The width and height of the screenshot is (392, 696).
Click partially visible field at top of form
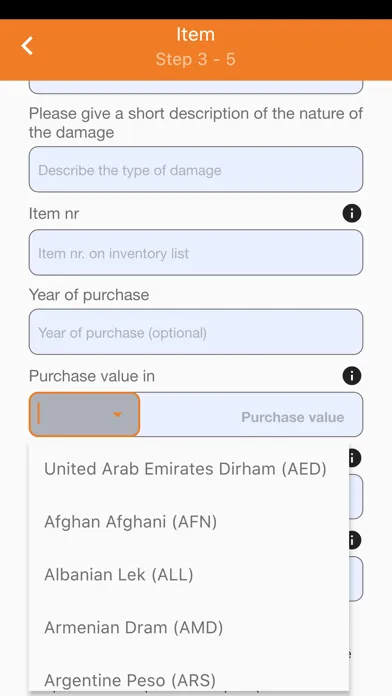click(196, 87)
